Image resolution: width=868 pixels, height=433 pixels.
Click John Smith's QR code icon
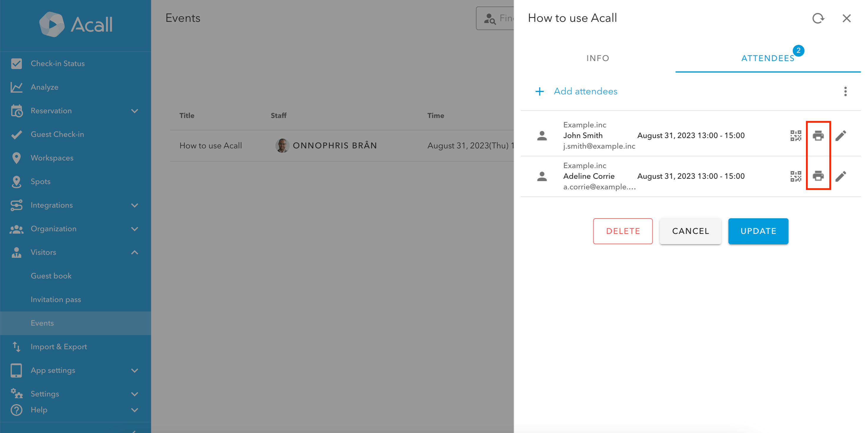[x=796, y=136]
